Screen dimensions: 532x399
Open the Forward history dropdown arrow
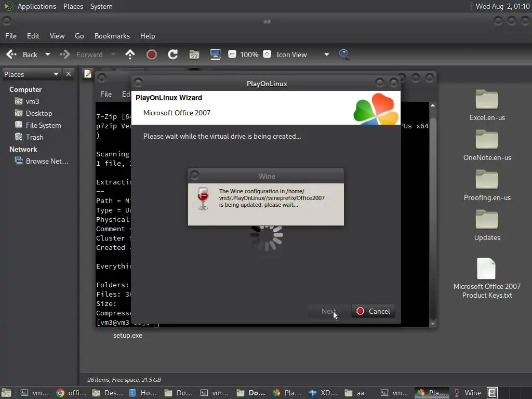(x=113, y=54)
